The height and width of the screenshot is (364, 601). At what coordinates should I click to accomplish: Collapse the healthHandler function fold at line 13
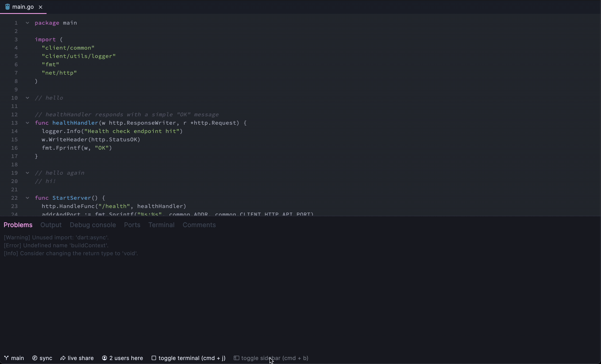(x=27, y=123)
